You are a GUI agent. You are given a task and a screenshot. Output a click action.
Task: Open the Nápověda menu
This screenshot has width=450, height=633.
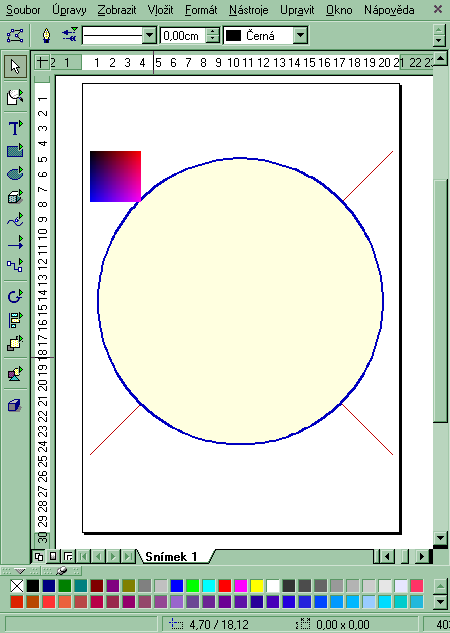(389, 10)
